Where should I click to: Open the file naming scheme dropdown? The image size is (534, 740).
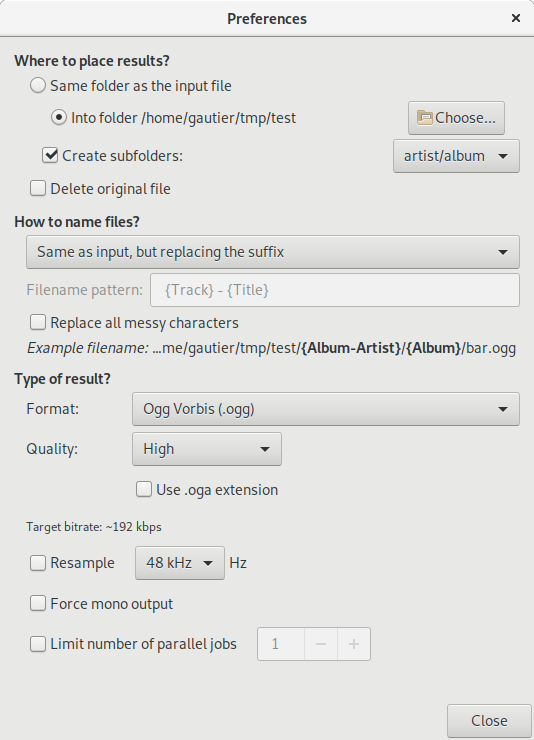tap(273, 252)
